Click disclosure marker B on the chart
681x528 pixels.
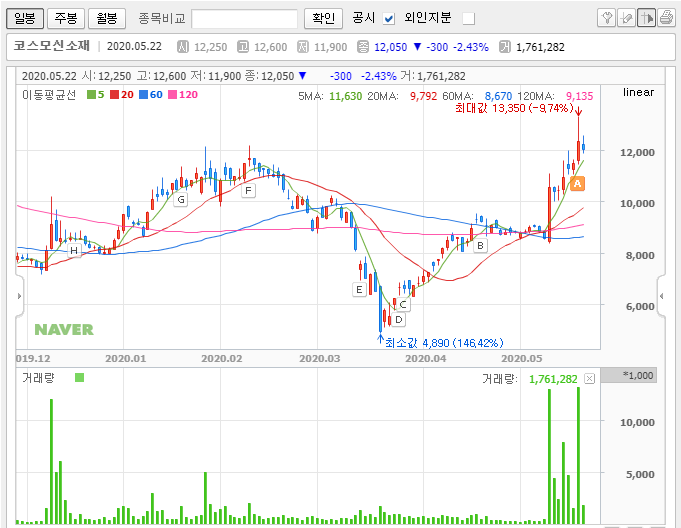[480, 245]
